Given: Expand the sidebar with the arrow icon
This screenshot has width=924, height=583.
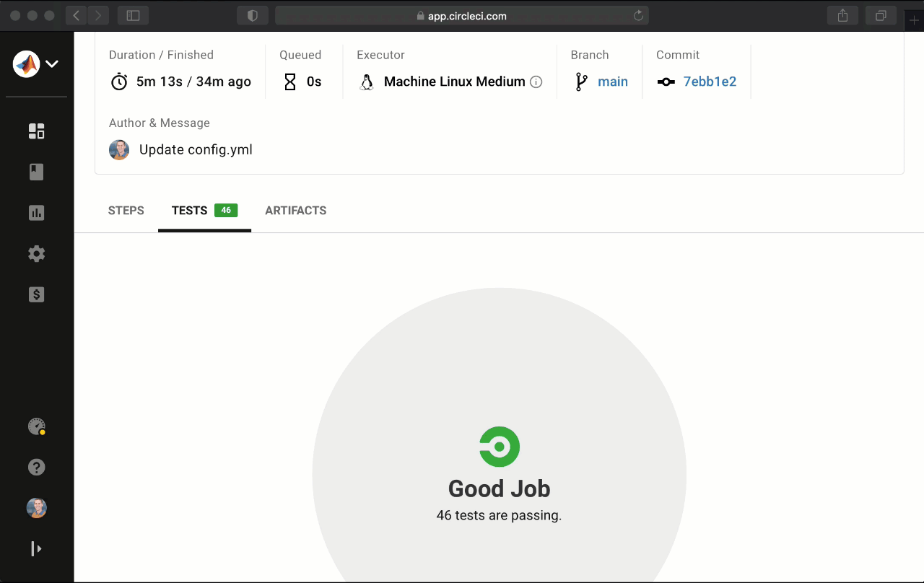Looking at the screenshot, I should tap(36, 549).
